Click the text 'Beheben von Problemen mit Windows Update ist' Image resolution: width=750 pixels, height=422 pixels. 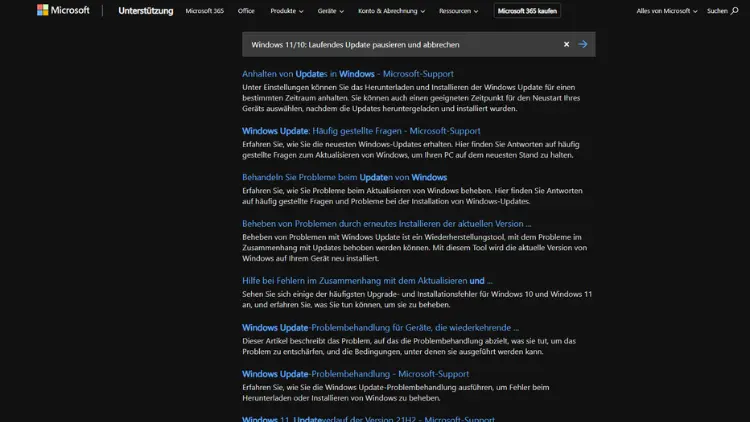tap(325, 237)
